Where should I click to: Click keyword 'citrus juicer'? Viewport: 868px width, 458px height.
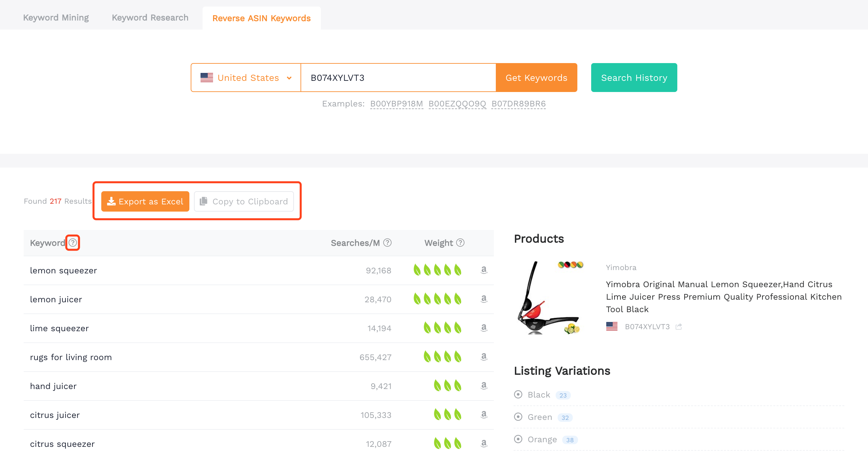55,415
